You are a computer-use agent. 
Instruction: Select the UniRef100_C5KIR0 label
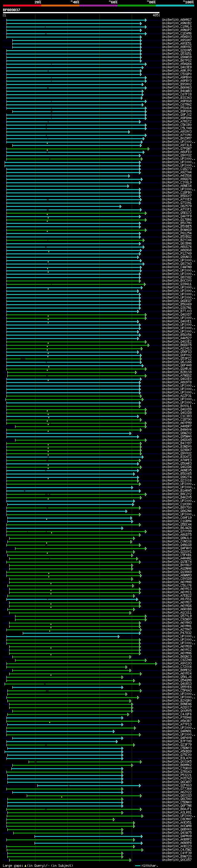click(177, 125)
